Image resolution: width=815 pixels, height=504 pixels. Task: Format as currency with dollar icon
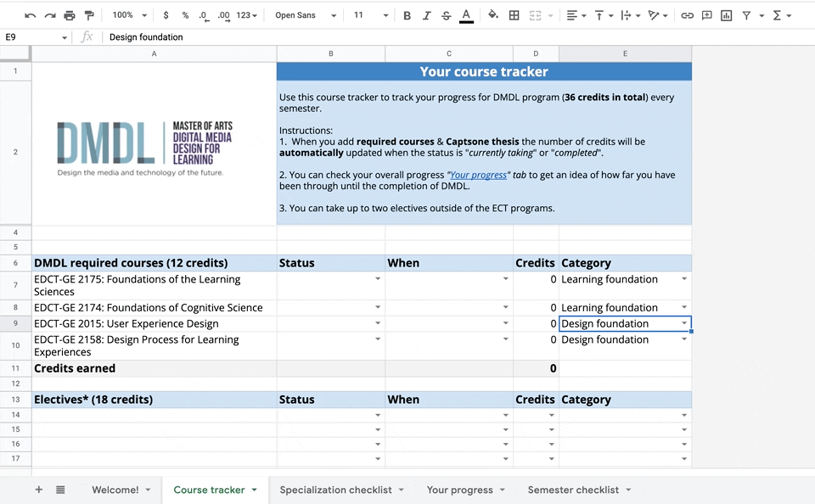166,15
